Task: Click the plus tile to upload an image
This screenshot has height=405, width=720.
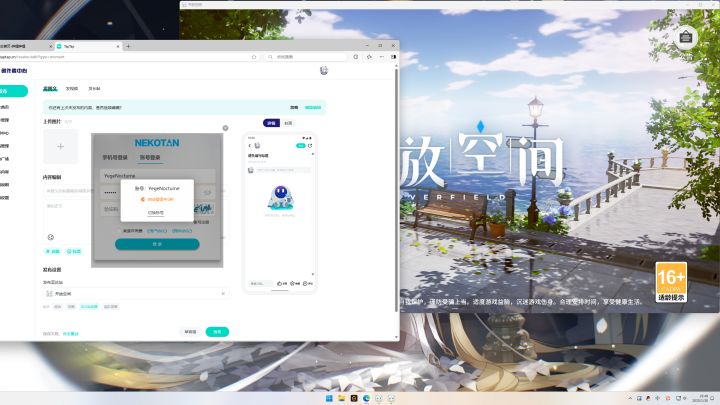Action: pos(61,146)
